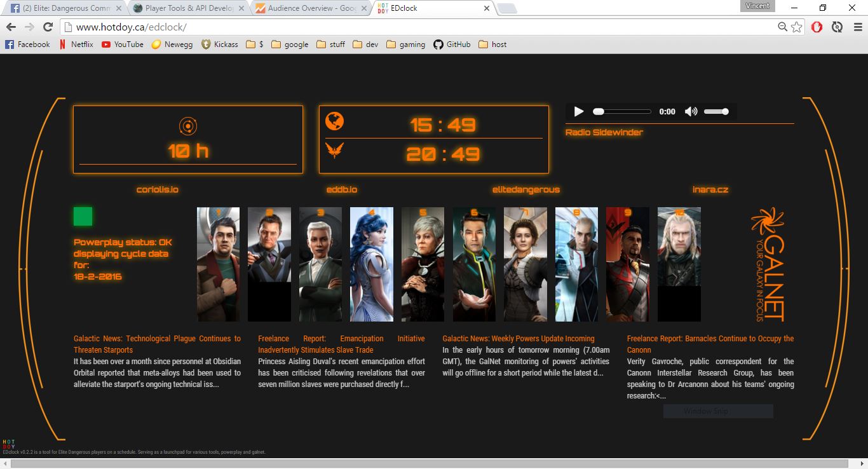Expand the dev bookmark folder

click(x=365, y=44)
